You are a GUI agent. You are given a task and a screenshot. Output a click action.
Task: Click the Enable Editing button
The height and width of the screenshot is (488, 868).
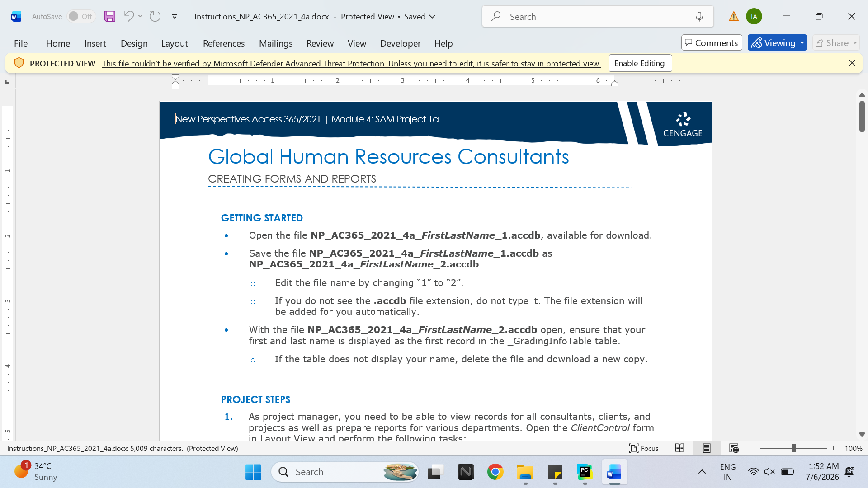pos(640,63)
